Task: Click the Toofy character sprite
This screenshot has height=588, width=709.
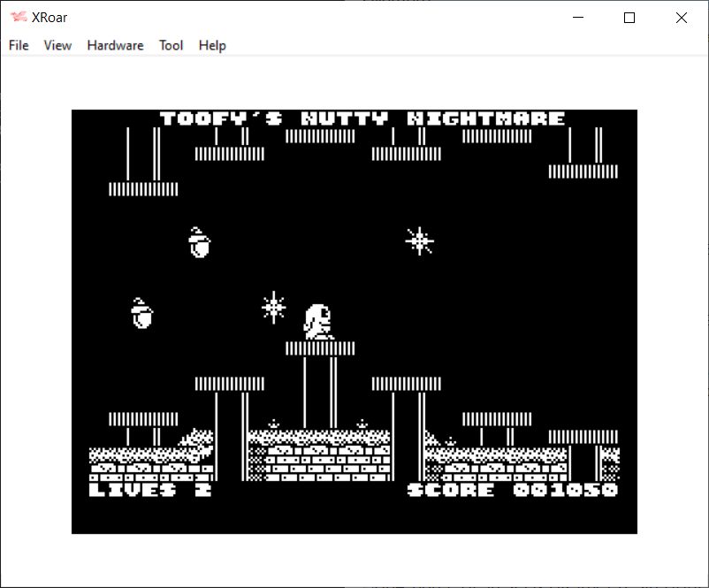Action: 318,323
